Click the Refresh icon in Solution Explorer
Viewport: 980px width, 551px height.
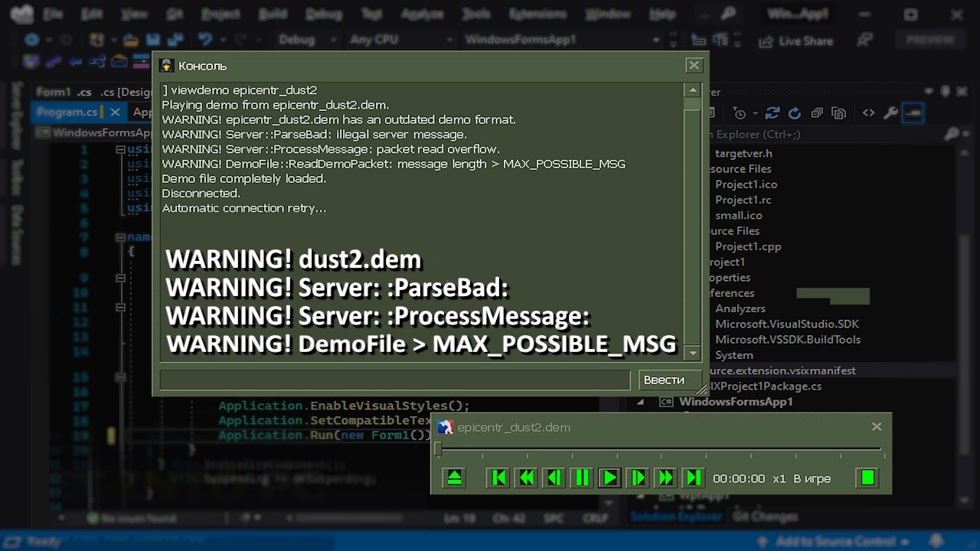[795, 113]
